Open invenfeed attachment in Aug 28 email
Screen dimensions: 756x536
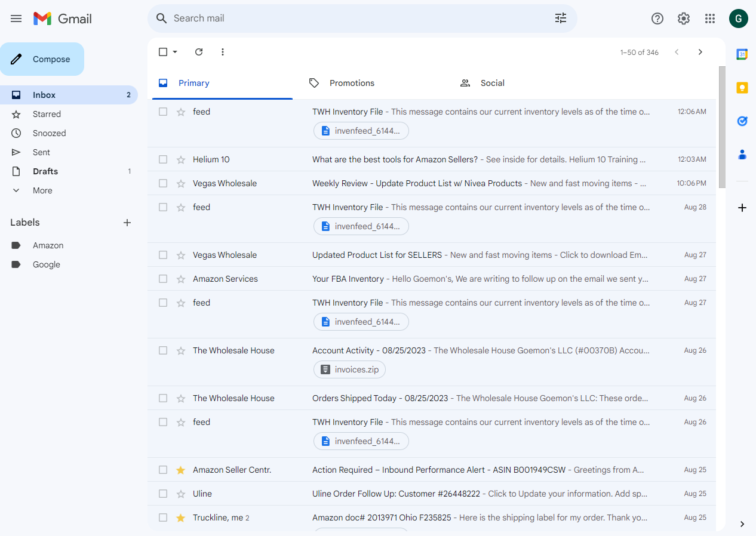click(361, 226)
